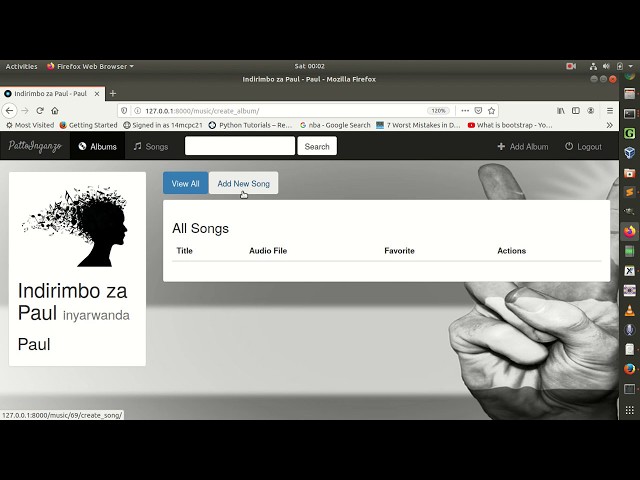Open the network status icon
The image size is (640, 480).
point(593,66)
